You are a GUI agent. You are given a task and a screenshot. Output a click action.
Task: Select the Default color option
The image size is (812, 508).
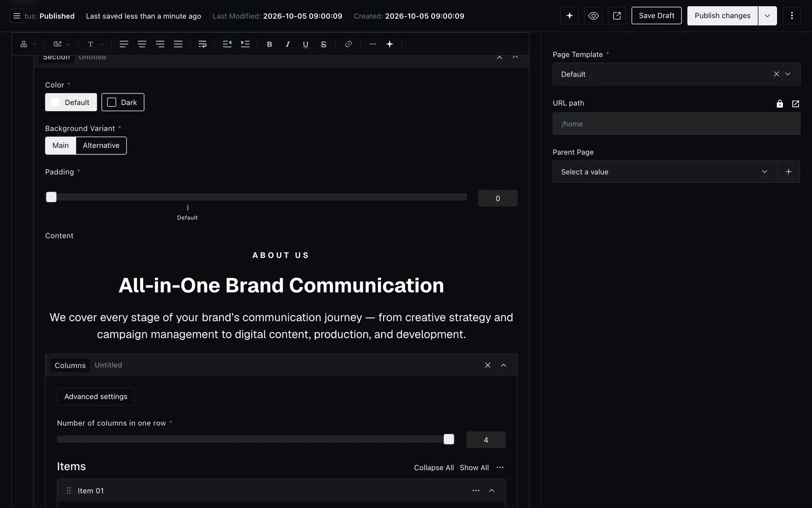tap(71, 102)
